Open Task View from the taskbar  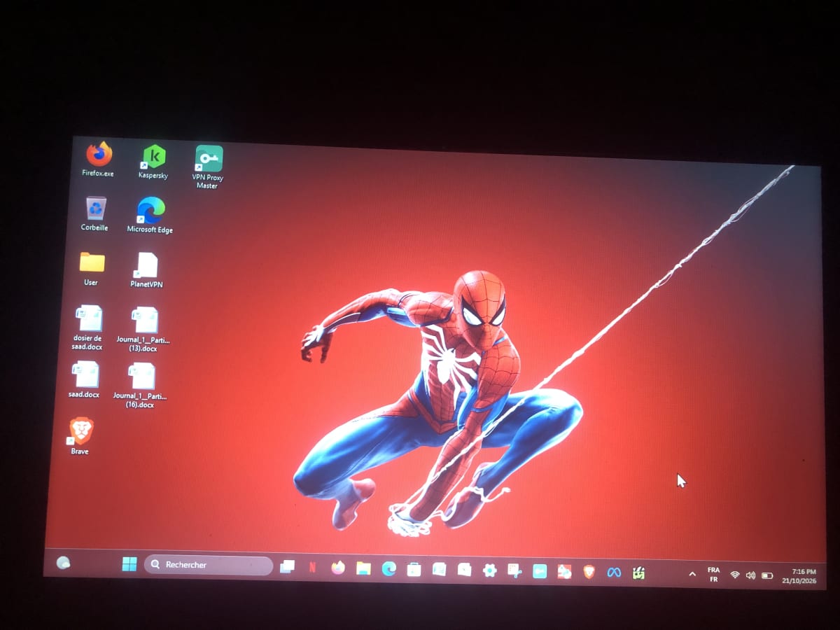pos(288,566)
